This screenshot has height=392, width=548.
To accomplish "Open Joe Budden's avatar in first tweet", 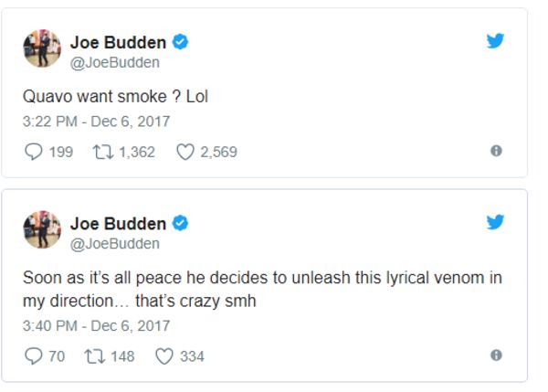I will tap(42, 48).
